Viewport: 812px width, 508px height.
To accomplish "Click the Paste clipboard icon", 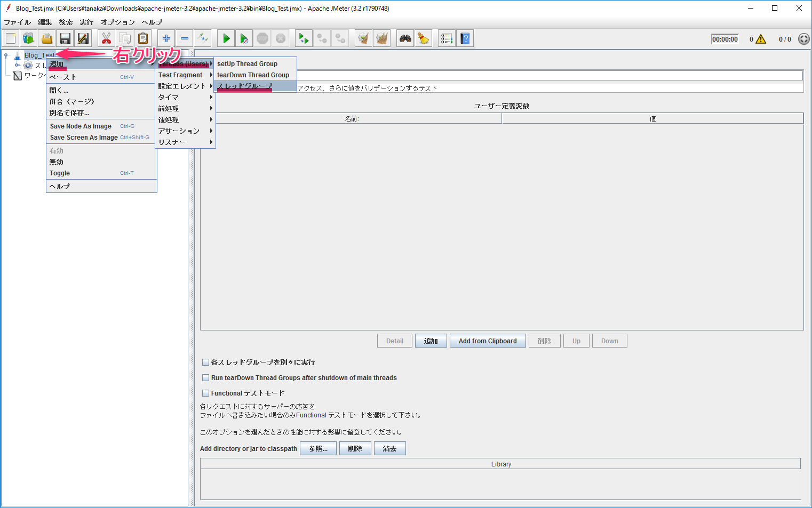I will tap(143, 38).
